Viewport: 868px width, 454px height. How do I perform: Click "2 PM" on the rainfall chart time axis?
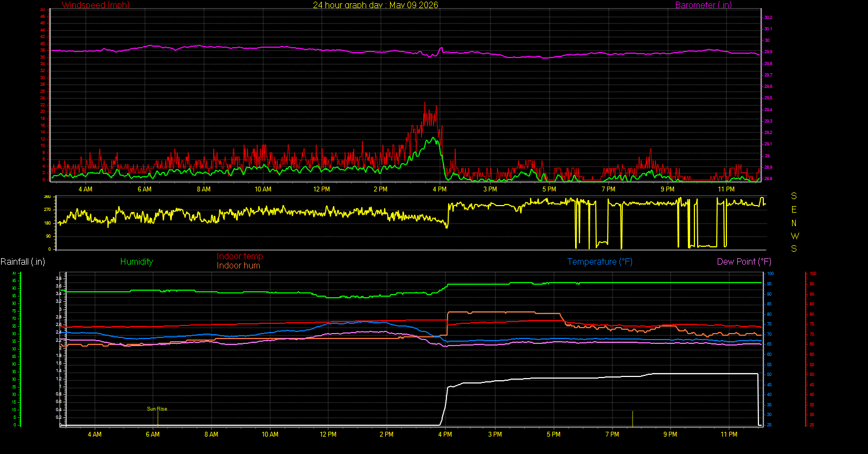pos(386,434)
